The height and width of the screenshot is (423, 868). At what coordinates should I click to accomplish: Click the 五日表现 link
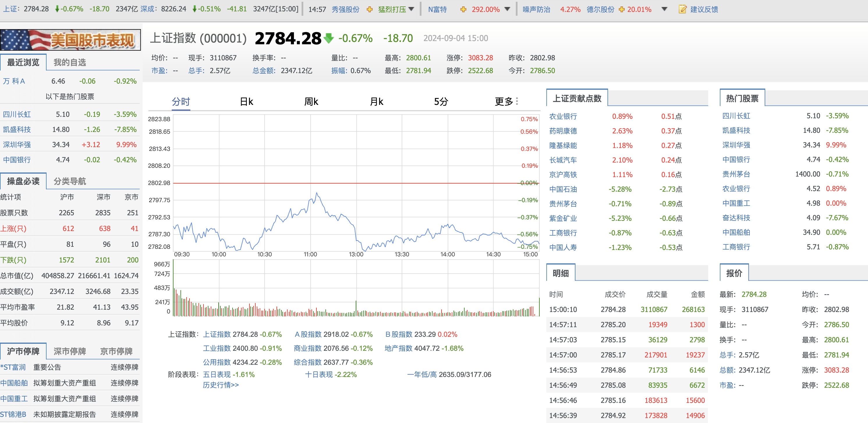click(217, 374)
